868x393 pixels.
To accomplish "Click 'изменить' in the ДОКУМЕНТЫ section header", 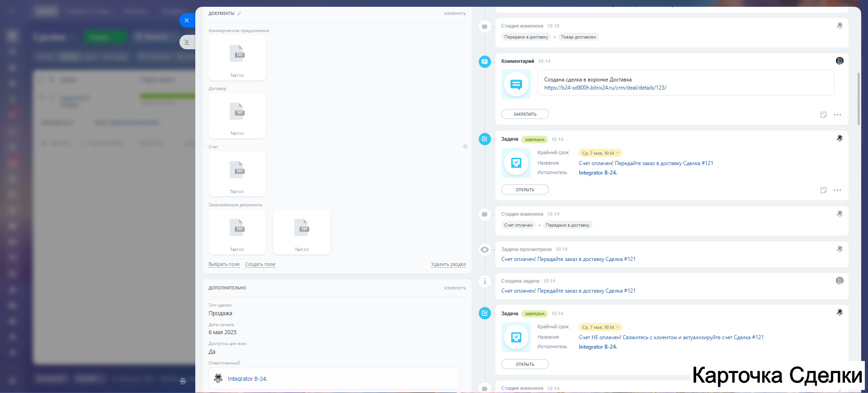I will click(454, 14).
